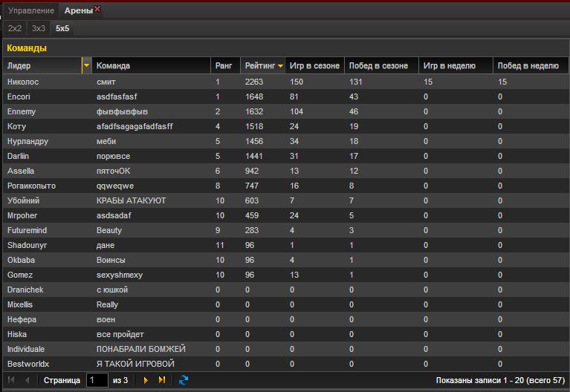Image resolution: width=570 pixels, height=392 pixels.
Task: Go to next page arrow
Action: click(x=146, y=380)
